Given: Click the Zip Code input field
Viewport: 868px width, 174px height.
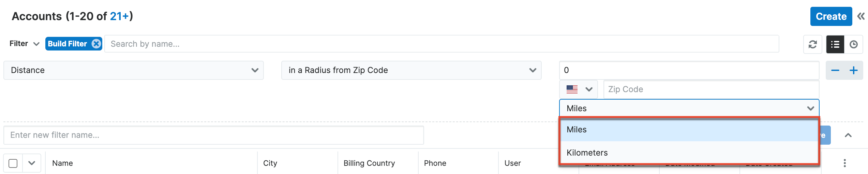Looking at the screenshot, I should (x=711, y=89).
